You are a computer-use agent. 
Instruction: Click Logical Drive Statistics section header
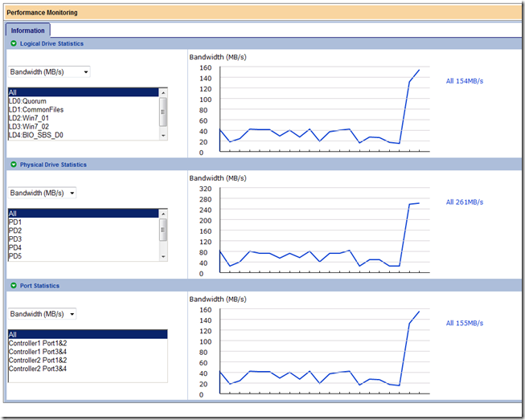click(264, 43)
